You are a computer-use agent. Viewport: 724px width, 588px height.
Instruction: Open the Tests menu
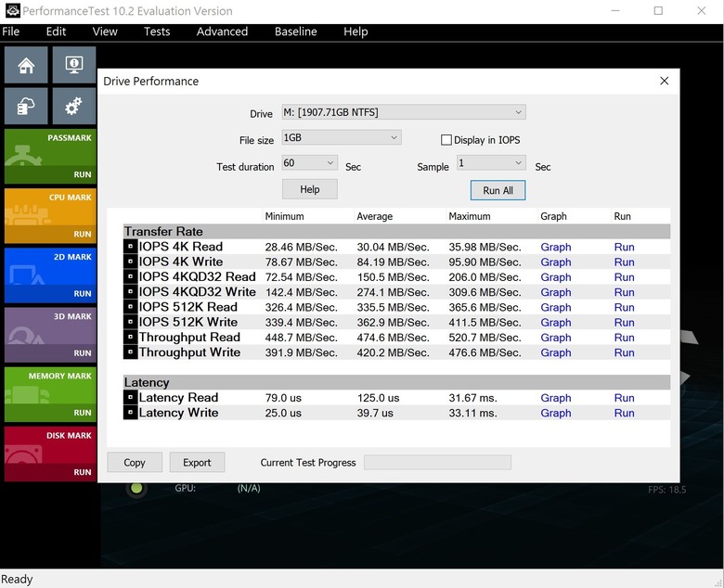point(157,32)
